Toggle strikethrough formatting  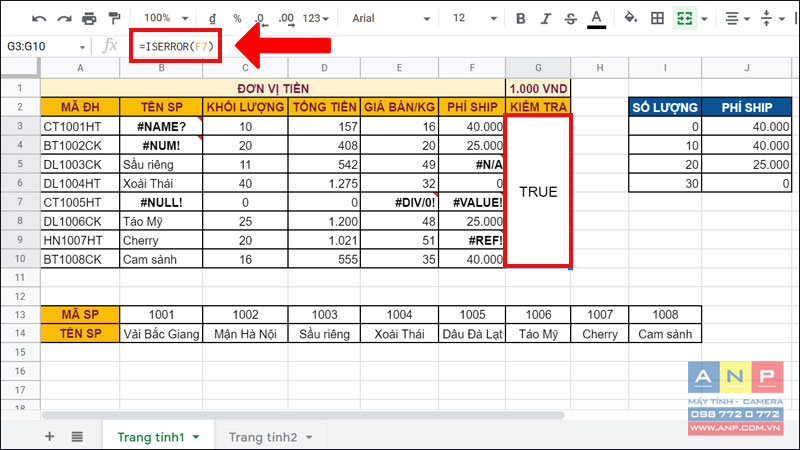click(x=571, y=19)
